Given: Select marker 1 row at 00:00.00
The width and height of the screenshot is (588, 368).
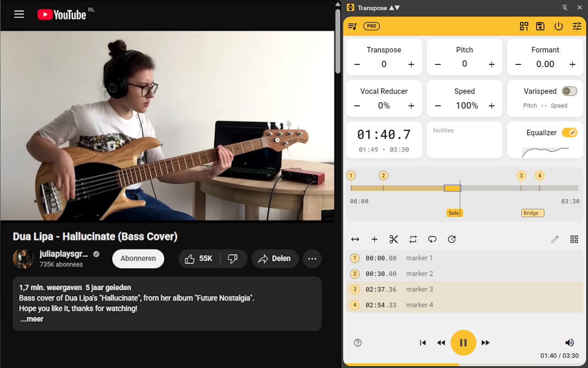Looking at the screenshot, I should point(464,258).
